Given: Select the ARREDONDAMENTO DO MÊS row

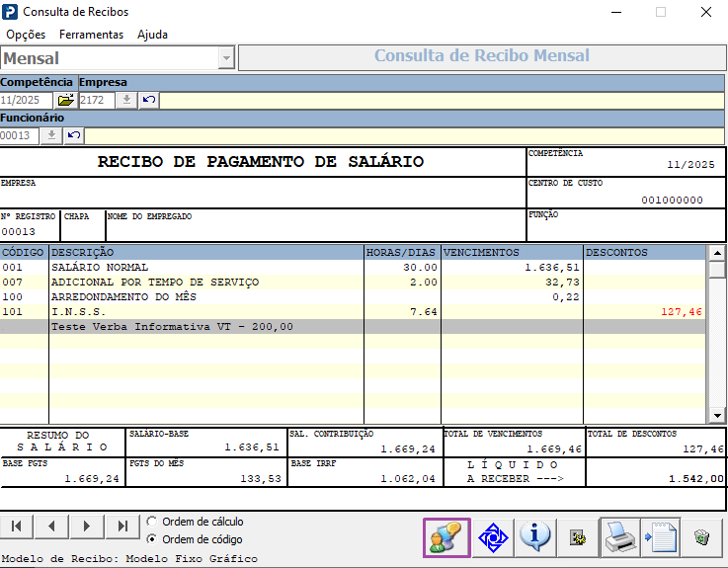Looking at the screenshot, I should [353, 296].
